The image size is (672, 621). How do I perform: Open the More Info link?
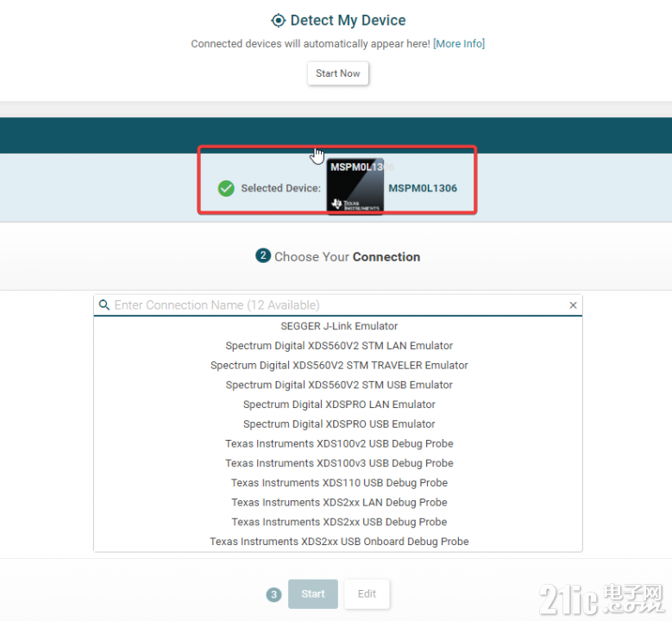tap(459, 44)
